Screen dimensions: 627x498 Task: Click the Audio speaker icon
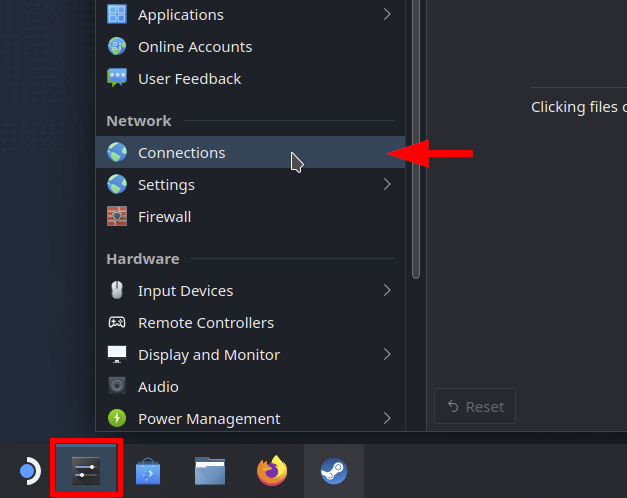coord(117,386)
